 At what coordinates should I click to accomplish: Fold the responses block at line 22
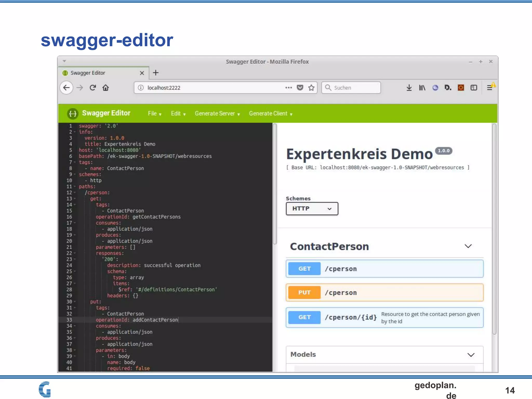(75, 253)
